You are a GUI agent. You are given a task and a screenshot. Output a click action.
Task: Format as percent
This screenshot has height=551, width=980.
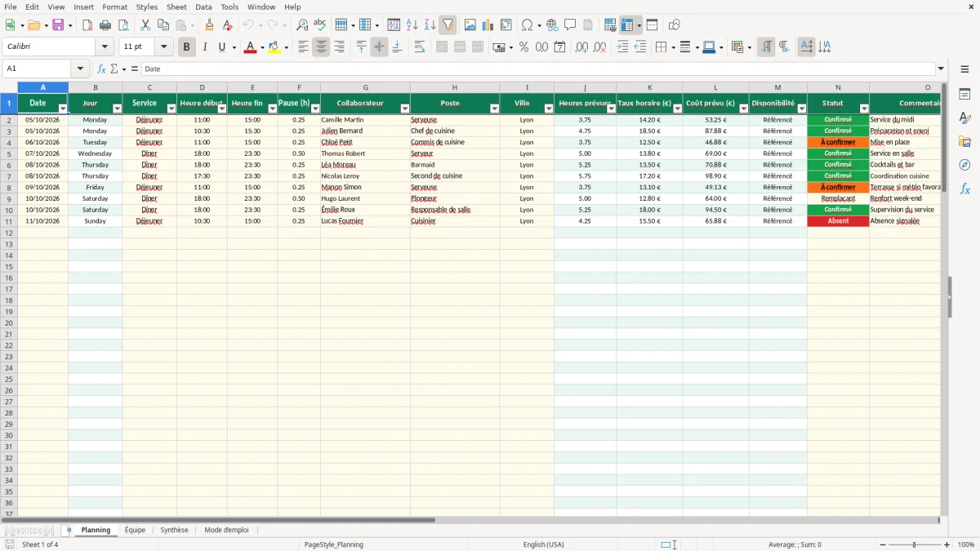pos(523,47)
